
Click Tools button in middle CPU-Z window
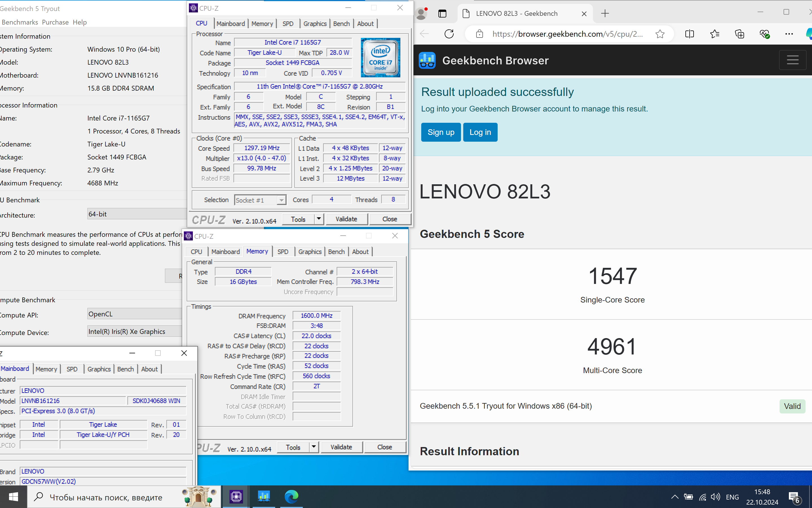(x=293, y=447)
